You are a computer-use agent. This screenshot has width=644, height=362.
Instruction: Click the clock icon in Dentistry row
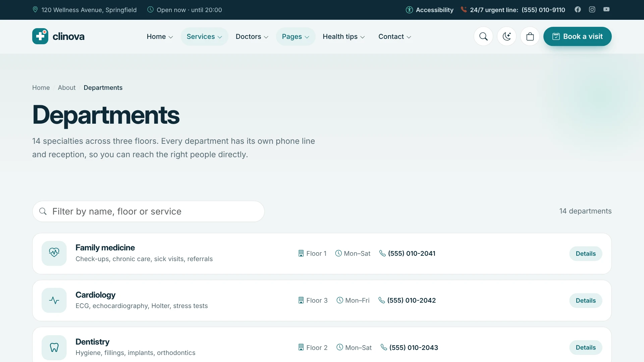pyautogui.click(x=340, y=347)
